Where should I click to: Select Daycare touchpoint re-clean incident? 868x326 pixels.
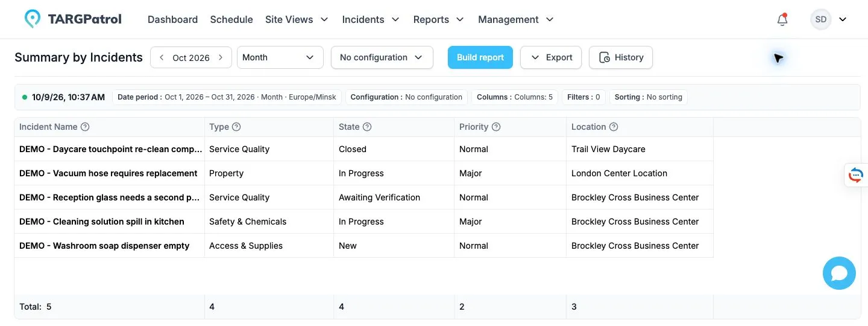coord(110,149)
